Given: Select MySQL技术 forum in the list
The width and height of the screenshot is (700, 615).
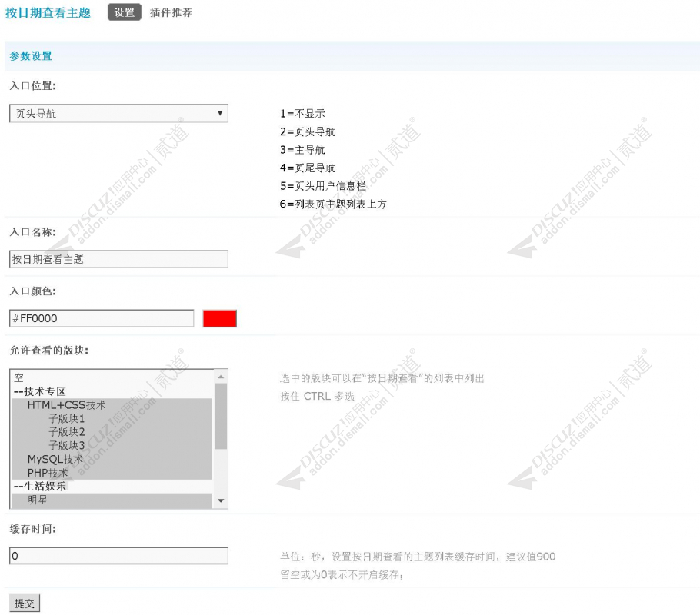Looking at the screenshot, I should (112, 459).
